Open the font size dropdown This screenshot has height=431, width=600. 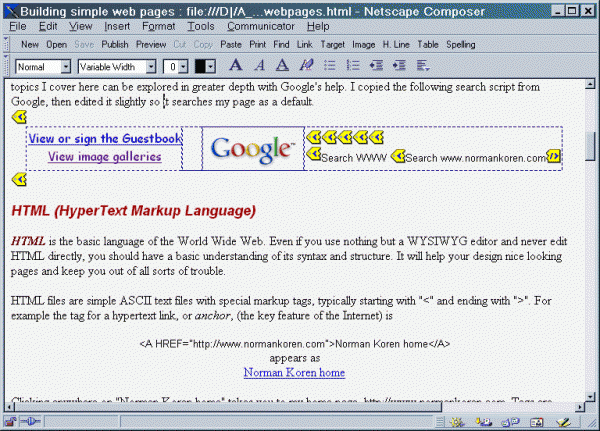pos(184,67)
